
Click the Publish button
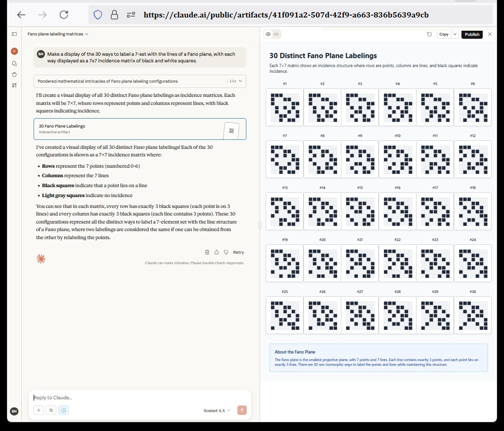point(472,34)
